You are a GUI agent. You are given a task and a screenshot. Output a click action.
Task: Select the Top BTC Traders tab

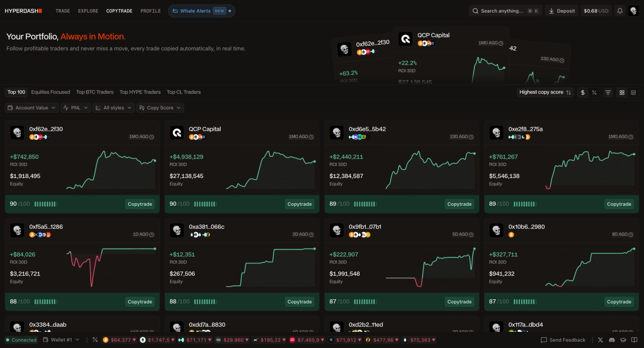95,92
